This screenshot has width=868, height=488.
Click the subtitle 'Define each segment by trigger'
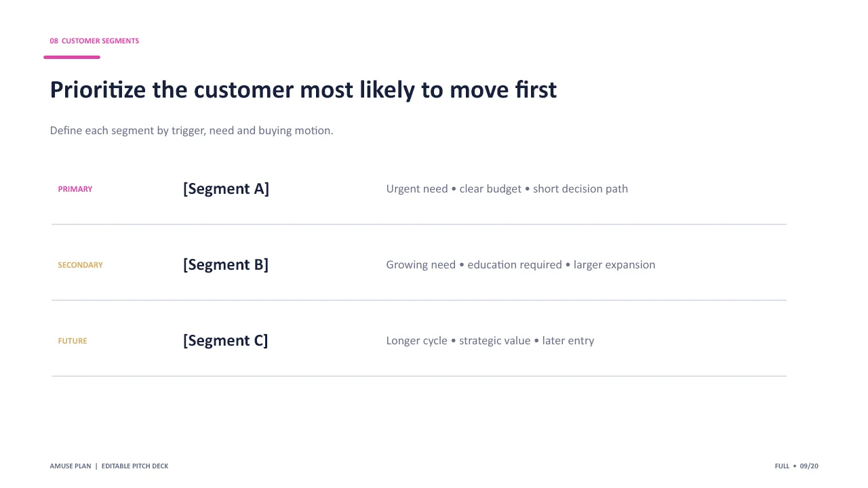[191, 130]
